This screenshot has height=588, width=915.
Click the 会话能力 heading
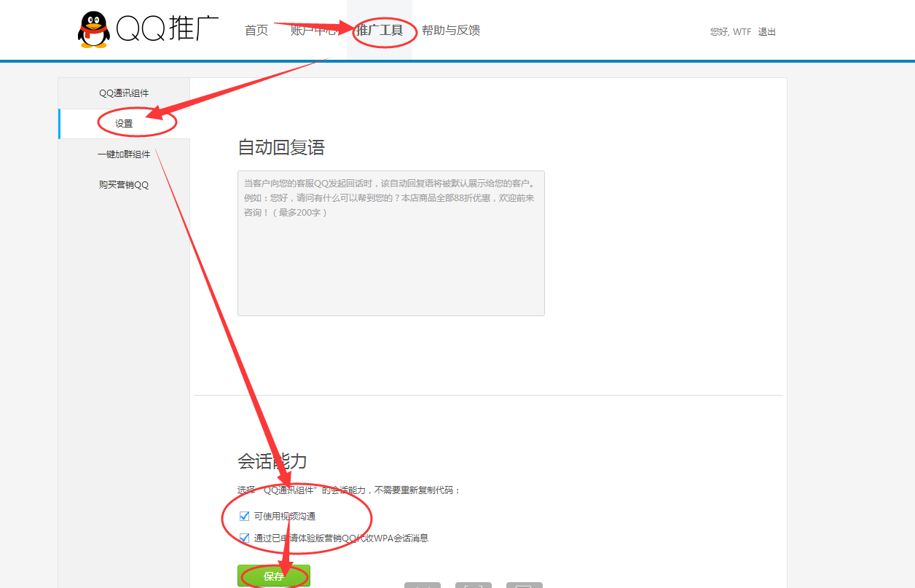(x=272, y=461)
